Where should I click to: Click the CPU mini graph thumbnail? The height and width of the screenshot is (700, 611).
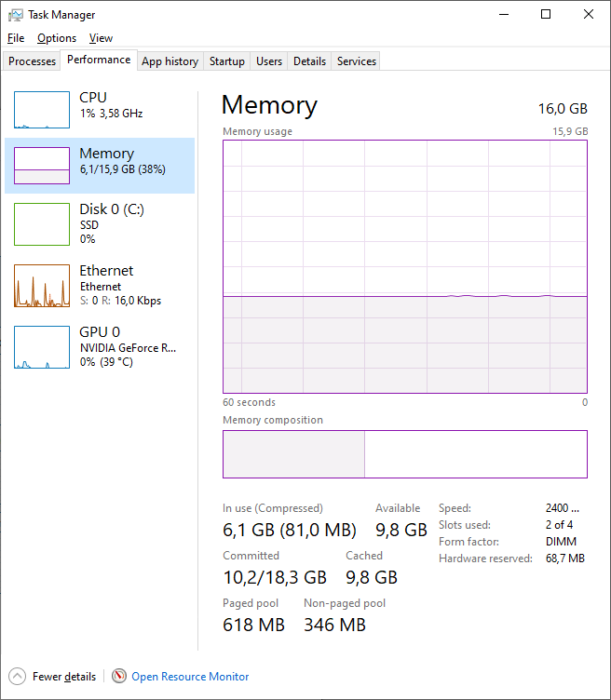(42, 110)
